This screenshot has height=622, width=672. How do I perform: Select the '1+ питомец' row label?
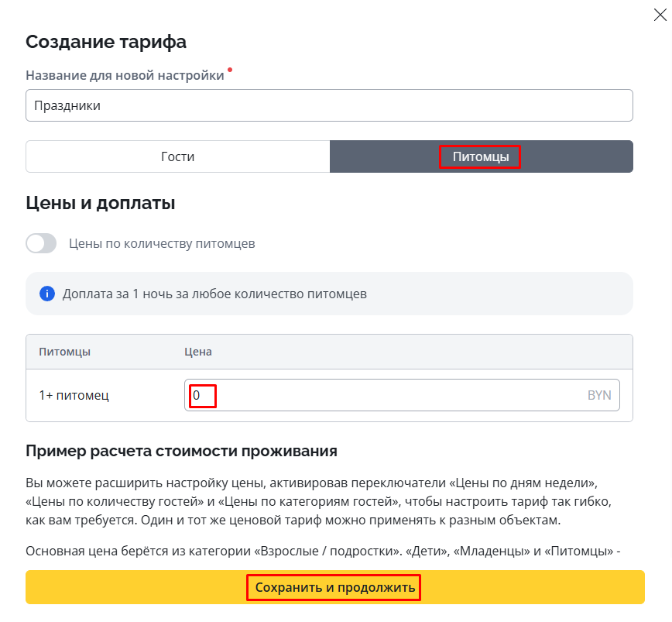[74, 395]
